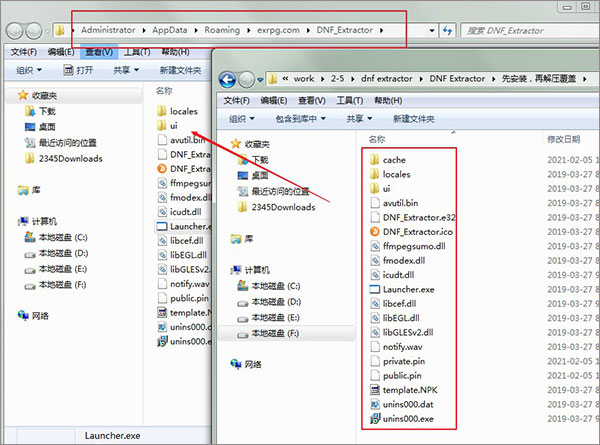Click the refresh icon next to the address bar
600x445 pixels.
coord(447,30)
